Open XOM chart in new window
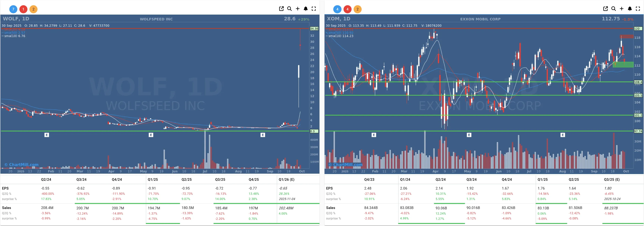Screen dimensions: 644x226 pos(605,9)
